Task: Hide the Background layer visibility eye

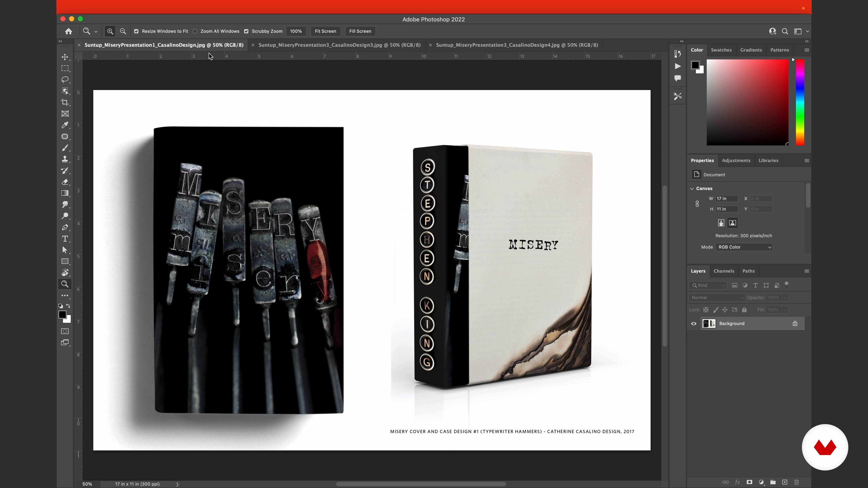Action: tap(694, 324)
